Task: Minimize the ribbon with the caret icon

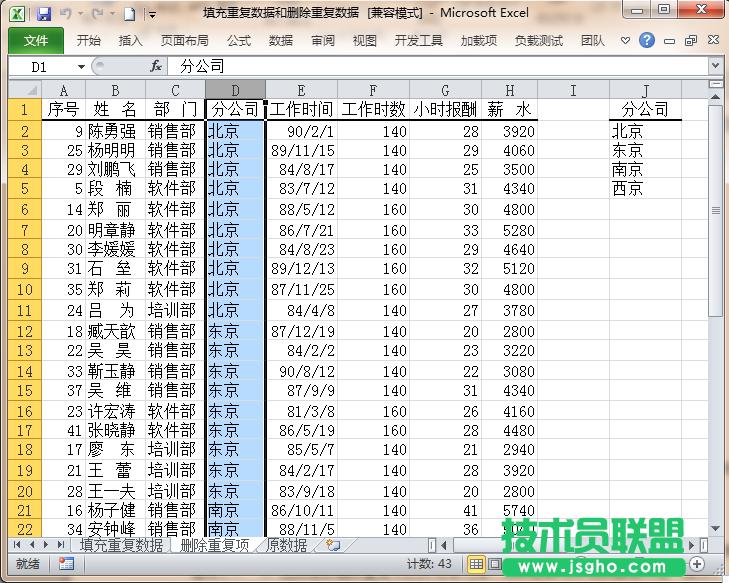Action: [625, 41]
